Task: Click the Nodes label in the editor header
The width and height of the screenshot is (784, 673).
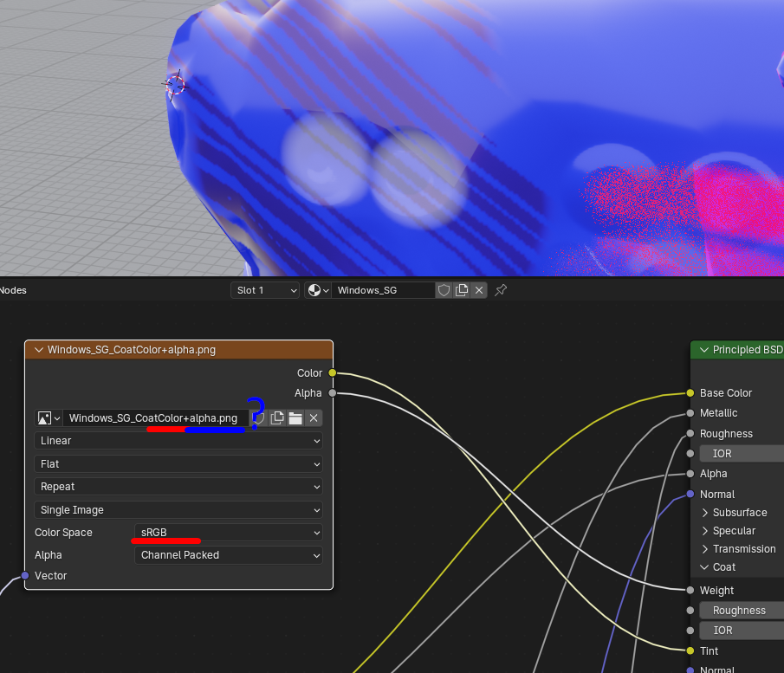Action: [x=13, y=290]
